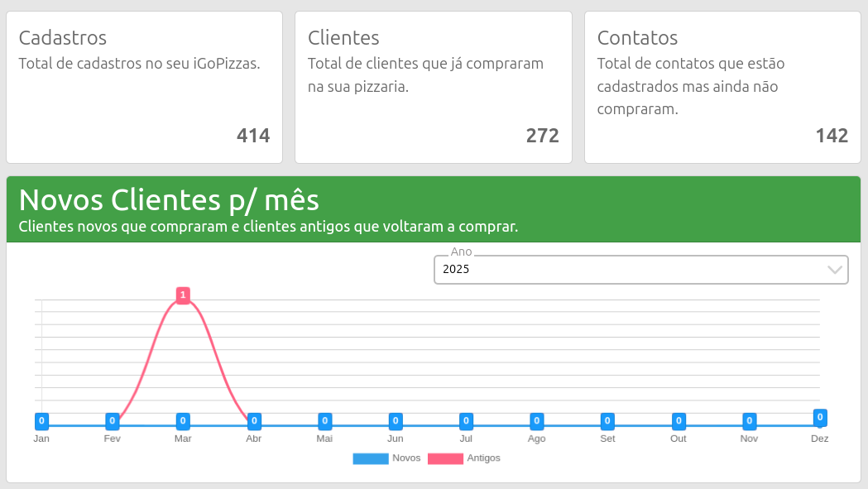This screenshot has width=868, height=489.
Task: Click the pink Mar peak data label showing 1
Action: (x=183, y=295)
